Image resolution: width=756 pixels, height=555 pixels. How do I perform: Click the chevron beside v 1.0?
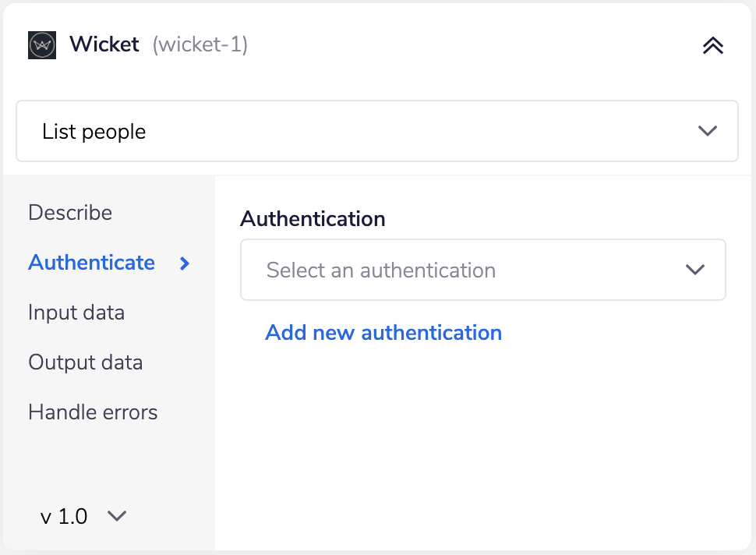[x=117, y=516]
